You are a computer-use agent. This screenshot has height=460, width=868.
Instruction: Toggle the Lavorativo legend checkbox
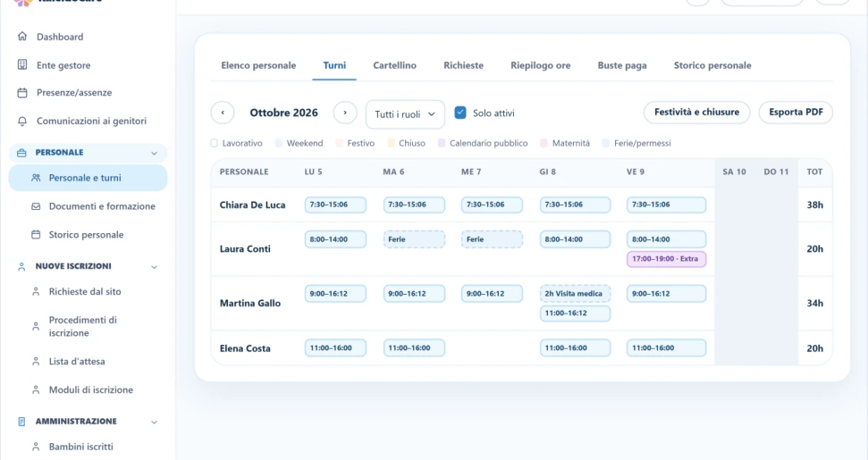215,143
